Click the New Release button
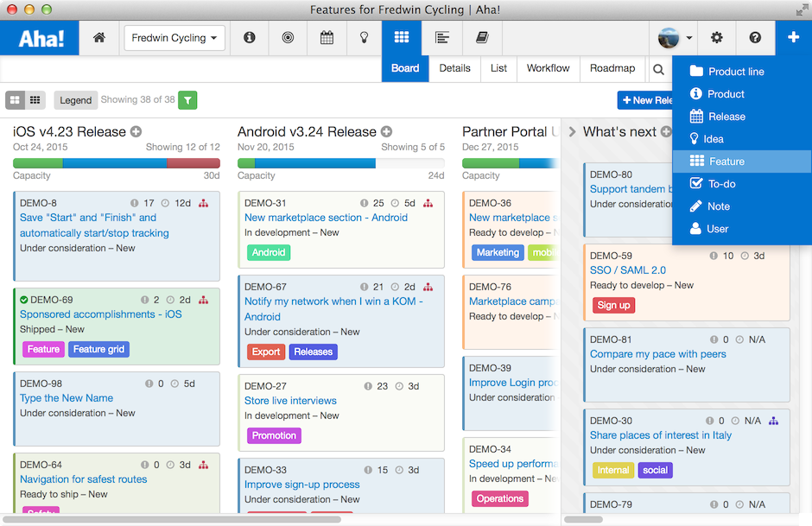Screen dimensions: 812x526 [x=646, y=100]
